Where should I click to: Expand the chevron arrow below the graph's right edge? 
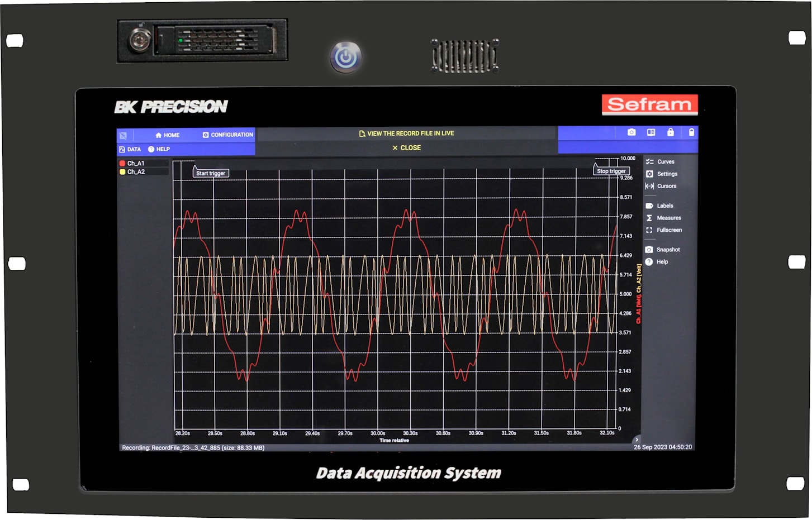point(637,440)
